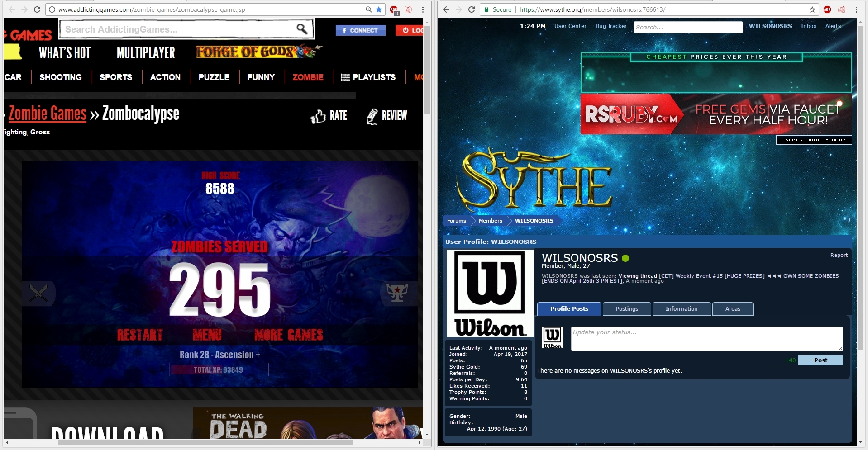This screenshot has width=868, height=450.
Task: Click the PLAYLISTS list icon
Action: 345,77
